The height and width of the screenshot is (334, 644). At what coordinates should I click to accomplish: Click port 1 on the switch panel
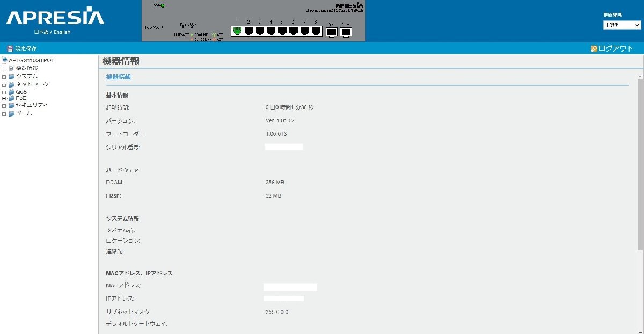point(237,31)
